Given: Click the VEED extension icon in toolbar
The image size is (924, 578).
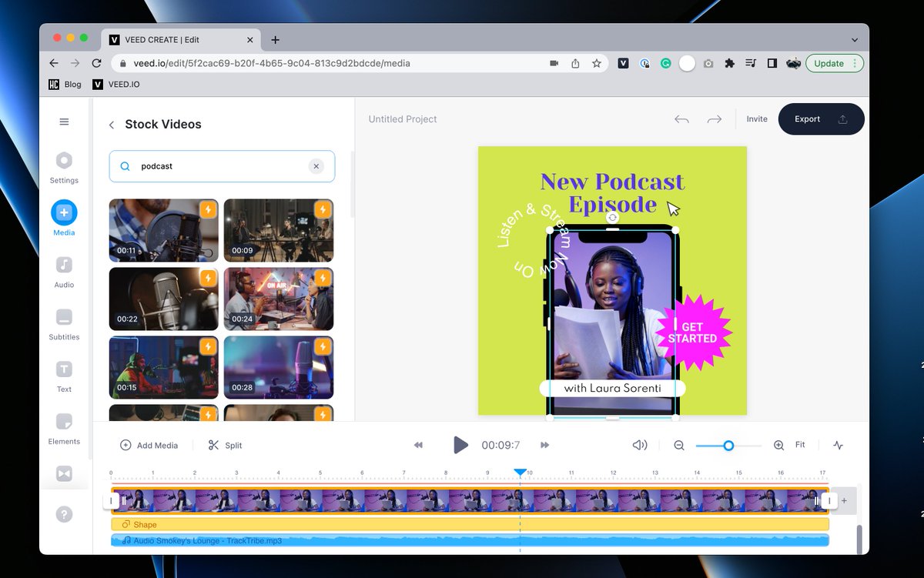Looking at the screenshot, I should [x=624, y=63].
